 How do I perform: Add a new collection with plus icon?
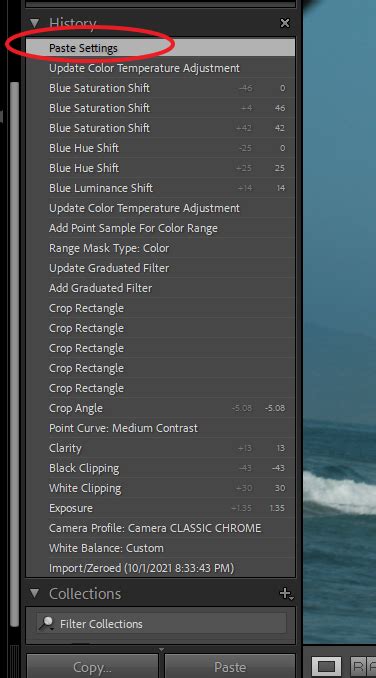point(286,594)
